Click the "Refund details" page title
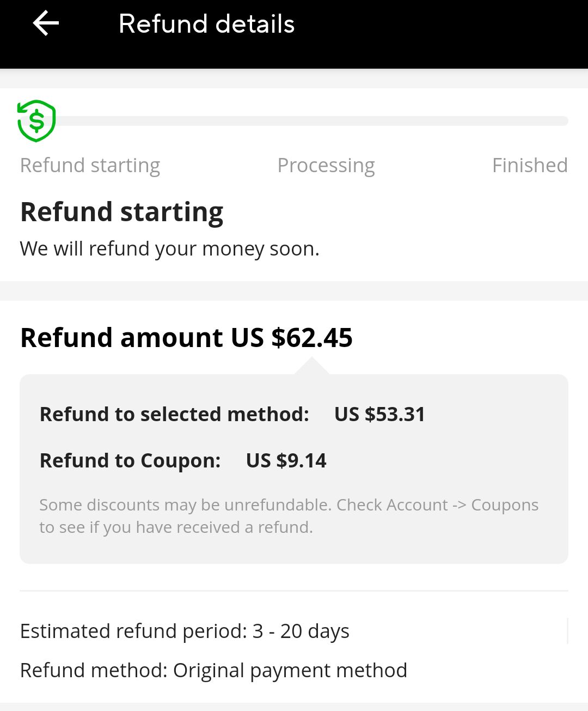Screen dimensions: 588x711 [x=206, y=24]
